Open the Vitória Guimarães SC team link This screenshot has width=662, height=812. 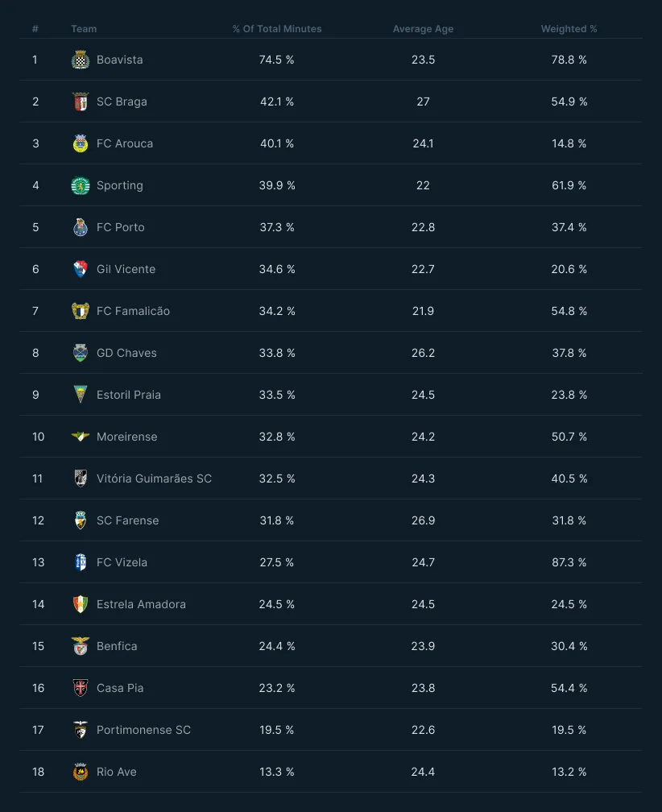[155, 478]
